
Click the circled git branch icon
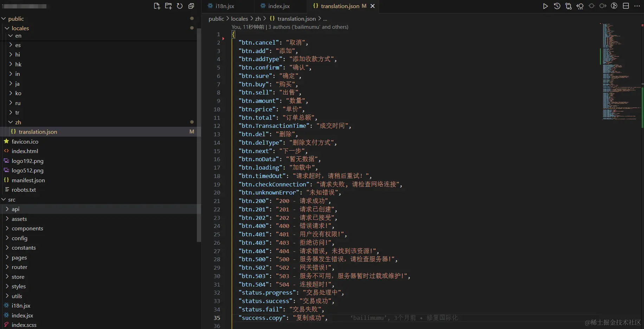pyautogui.click(x=614, y=6)
